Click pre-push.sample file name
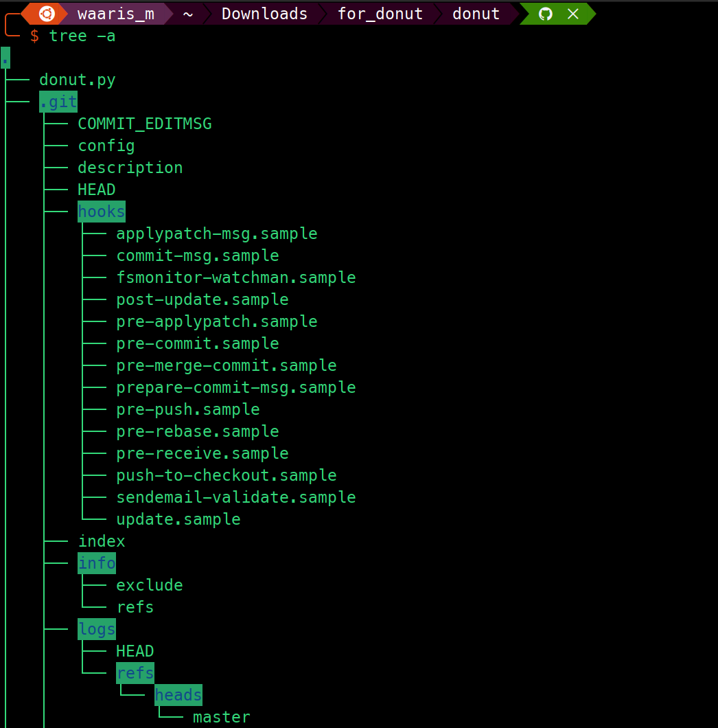 click(x=188, y=409)
